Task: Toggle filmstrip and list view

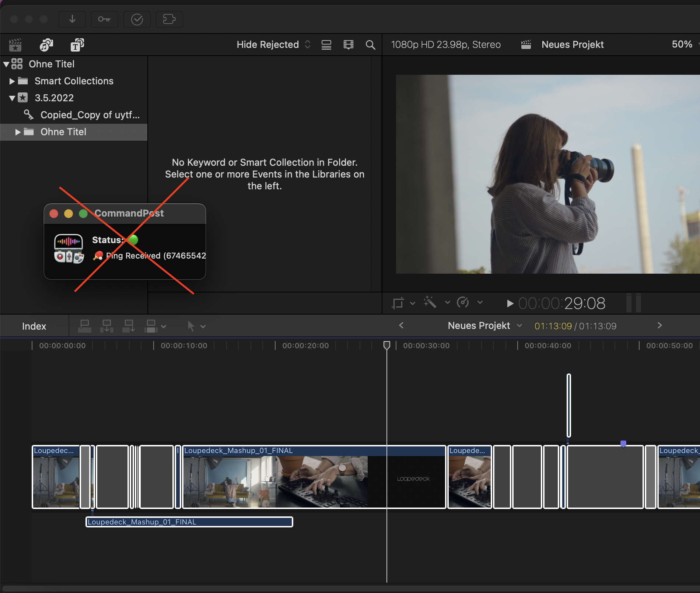Action: coord(326,45)
